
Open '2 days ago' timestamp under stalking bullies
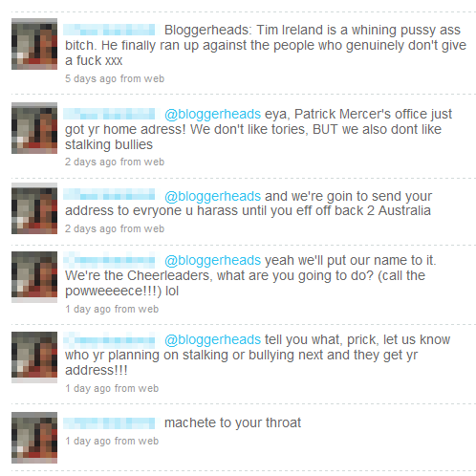[91, 162]
